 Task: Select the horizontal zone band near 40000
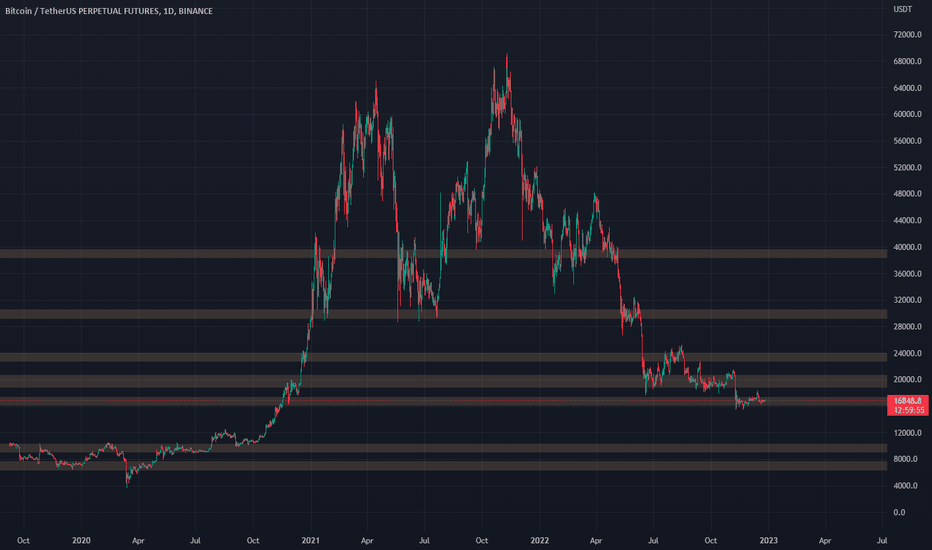(443, 254)
